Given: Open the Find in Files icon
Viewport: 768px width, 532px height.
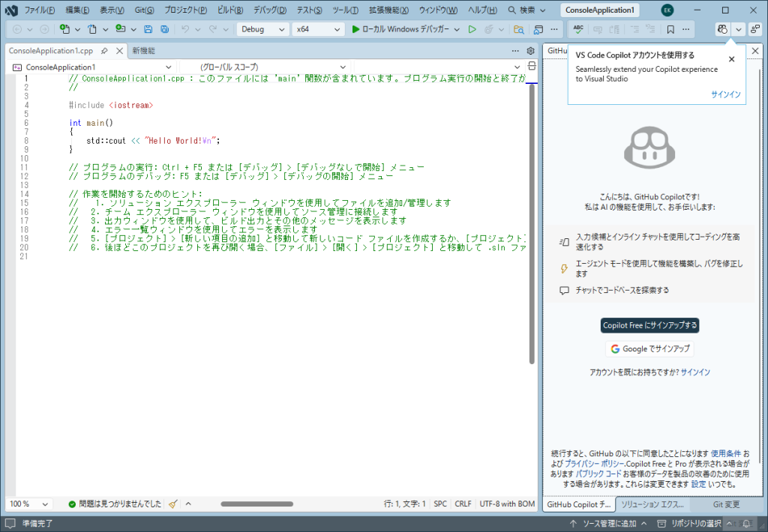Looking at the screenshot, I should pyautogui.click(x=518, y=29).
